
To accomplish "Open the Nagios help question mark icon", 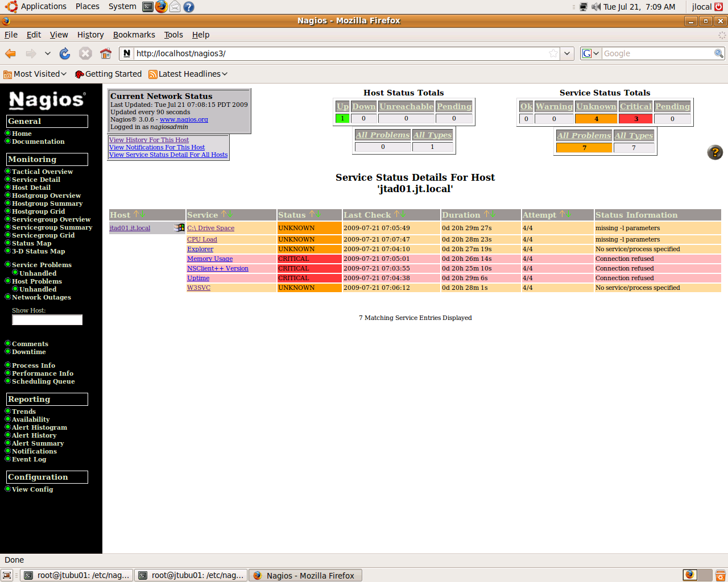I will click(715, 152).
